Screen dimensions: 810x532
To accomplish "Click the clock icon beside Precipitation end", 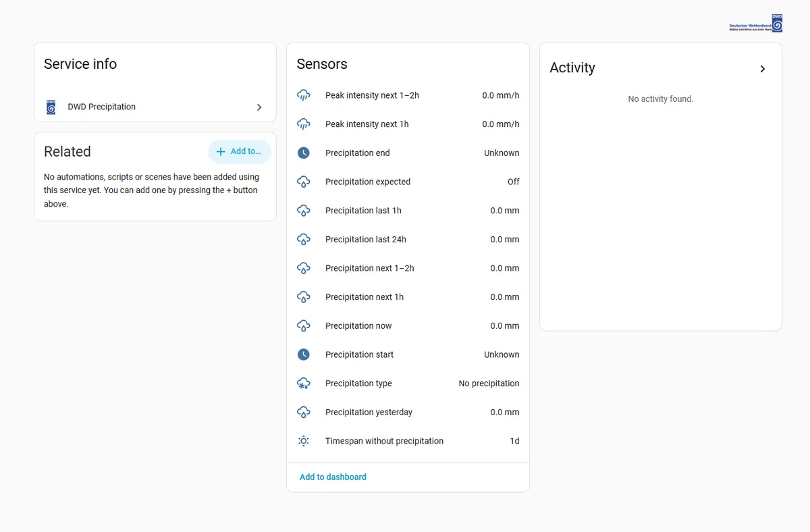I will [304, 153].
